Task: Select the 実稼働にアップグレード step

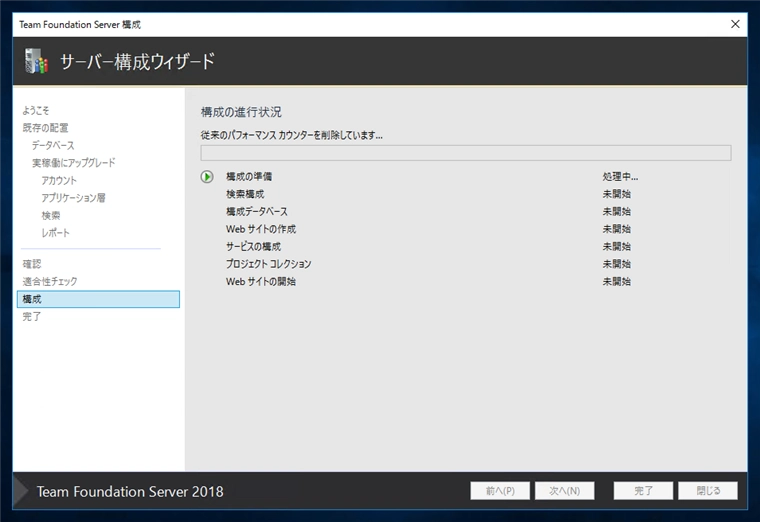Action: (74, 163)
